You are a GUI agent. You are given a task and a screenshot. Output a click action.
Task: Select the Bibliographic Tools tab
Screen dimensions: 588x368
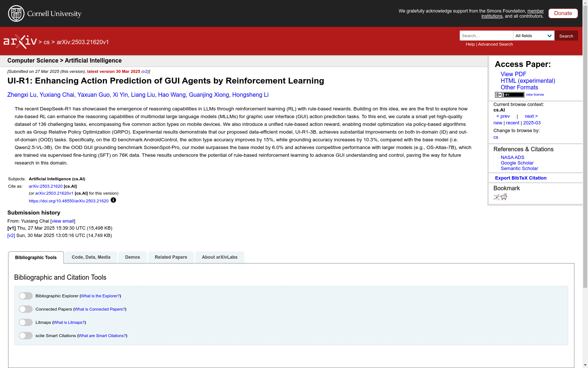(x=36, y=258)
